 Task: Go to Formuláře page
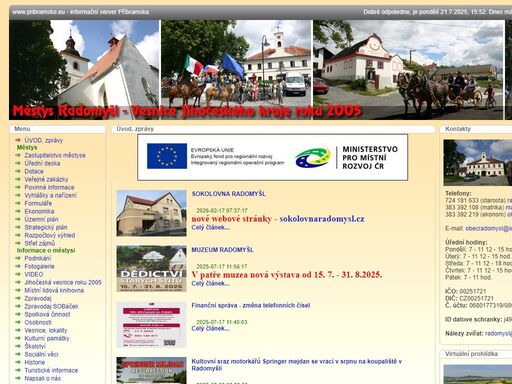click(38, 203)
